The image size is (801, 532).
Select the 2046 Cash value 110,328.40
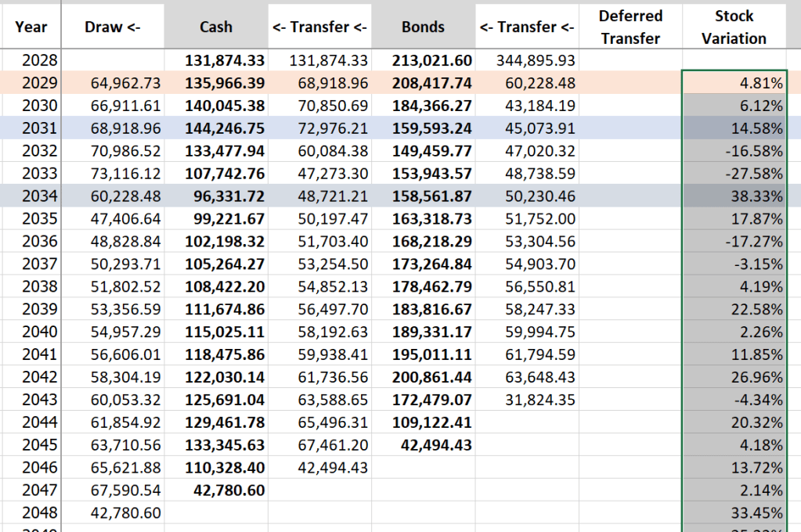pyautogui.click(x=215, y=468)
